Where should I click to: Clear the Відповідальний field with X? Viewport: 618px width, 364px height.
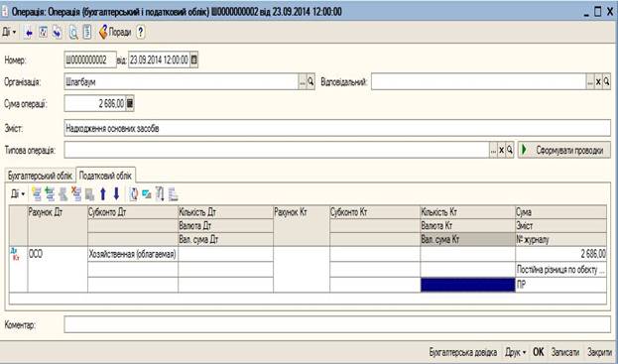coord(598,82)
